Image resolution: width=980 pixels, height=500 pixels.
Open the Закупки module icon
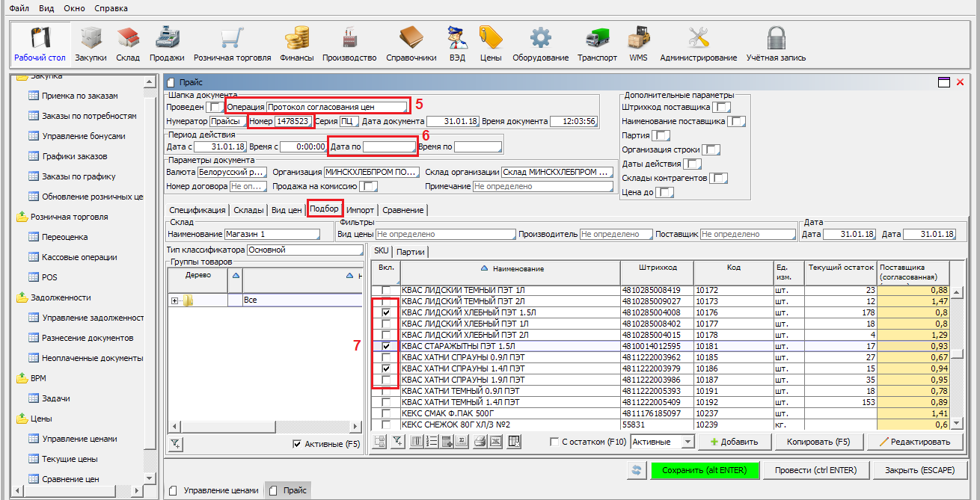[91, 39]
